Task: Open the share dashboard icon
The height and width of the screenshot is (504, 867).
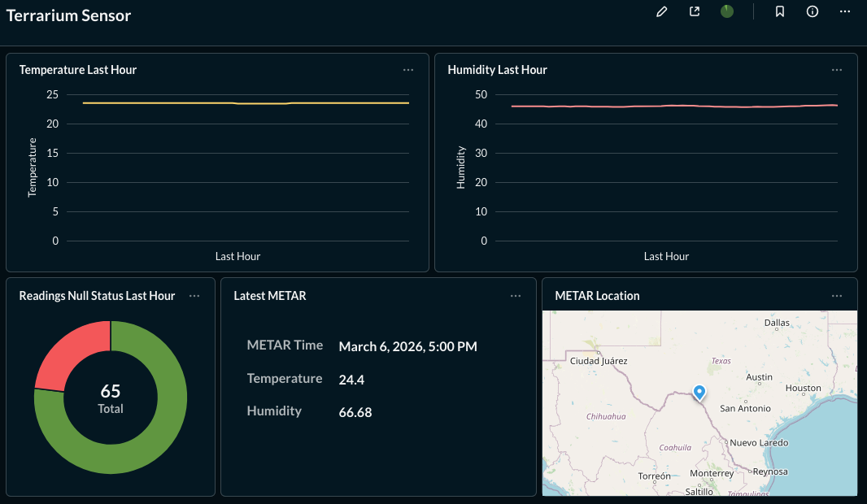Action: [694, 11]
